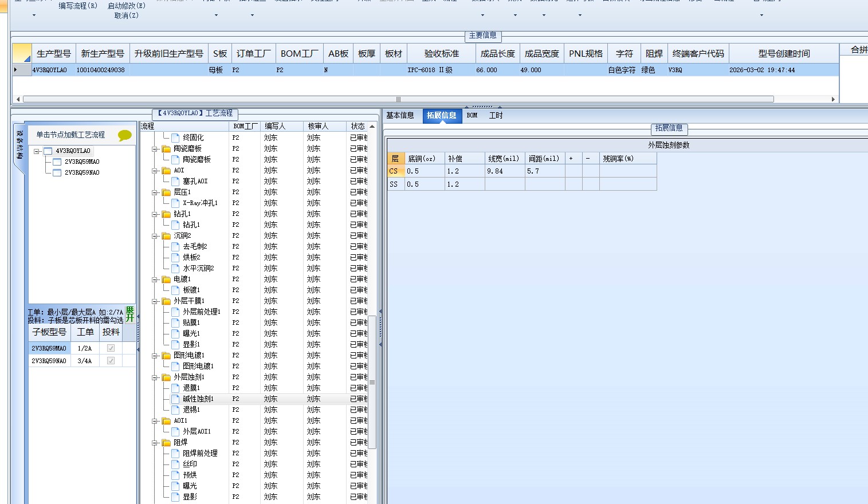
Task: Click the 塞孔AOI document icon
Action: tap(176, 181)
